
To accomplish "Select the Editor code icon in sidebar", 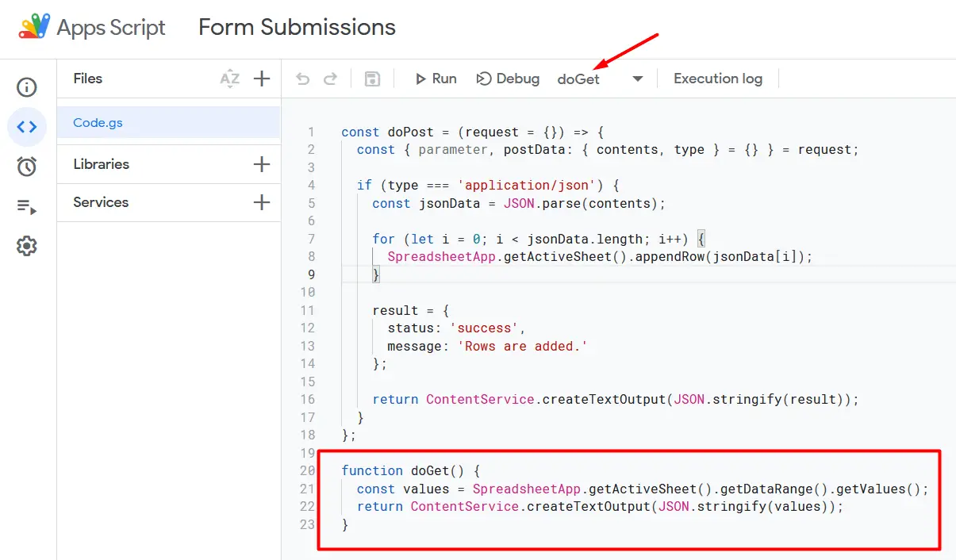I will pos(27,127).
